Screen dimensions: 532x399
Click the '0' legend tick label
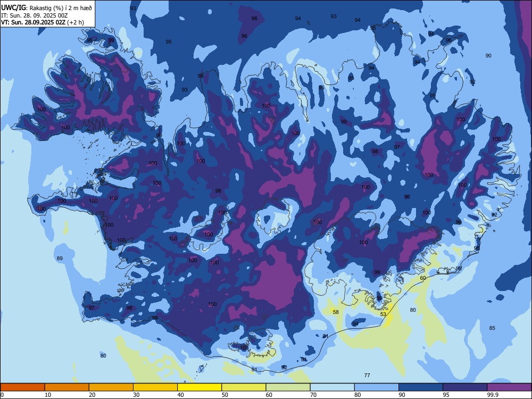coord(2,395)
